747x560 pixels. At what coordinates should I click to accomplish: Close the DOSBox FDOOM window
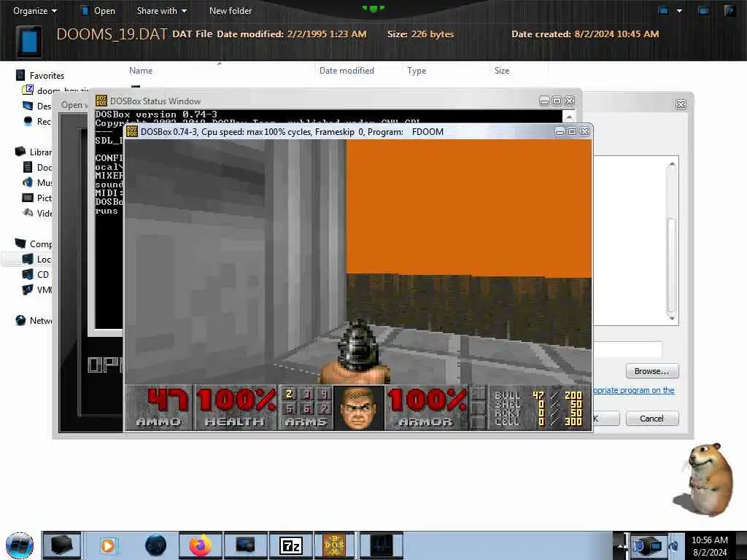(x=584, y=131)
